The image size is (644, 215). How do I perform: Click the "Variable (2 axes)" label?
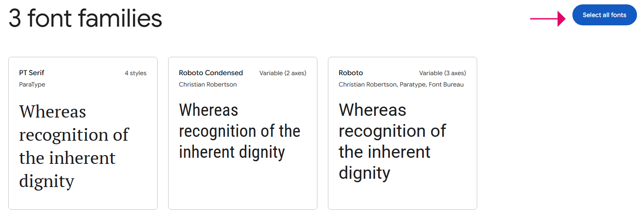pyautogui.click(x=282, y=73)
